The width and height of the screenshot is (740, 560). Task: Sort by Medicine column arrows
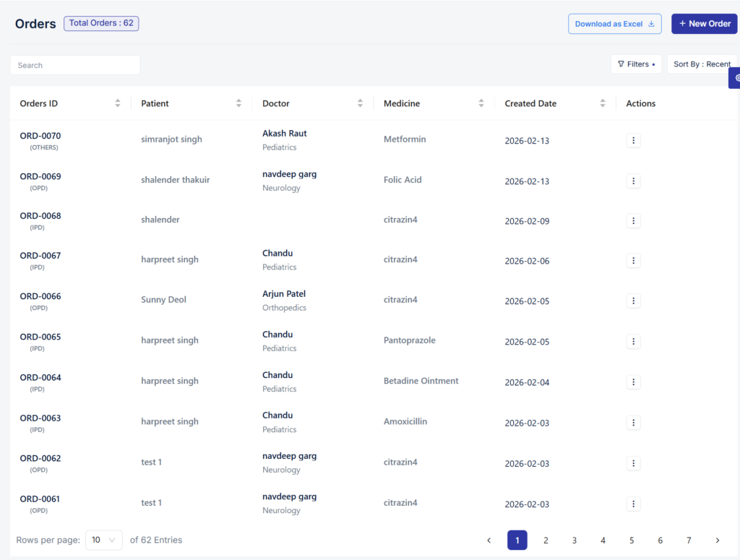[x=481, y=103]
